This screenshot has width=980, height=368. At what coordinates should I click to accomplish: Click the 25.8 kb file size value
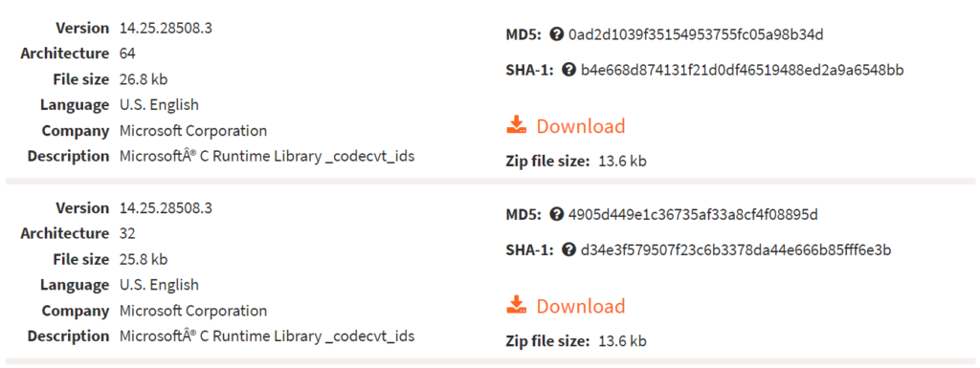pyautogui.click(x=144, y=259)
